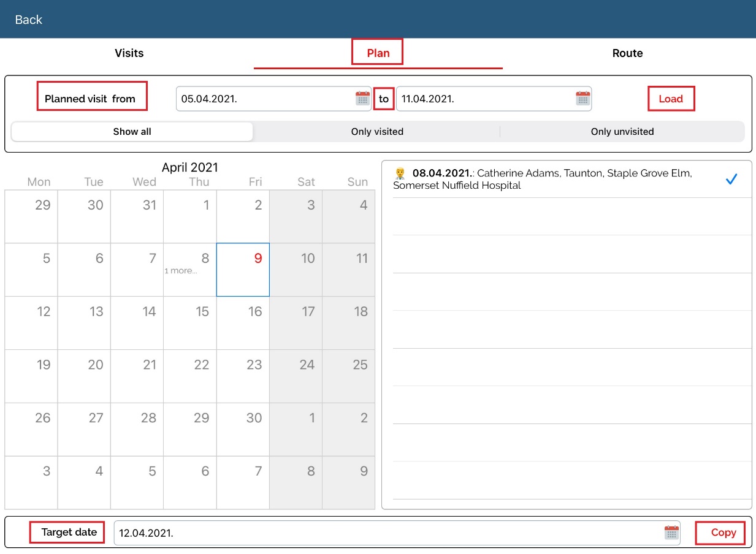Filter by Only unvisited
Screen dimensions: 756x554
tap(622, 132)
